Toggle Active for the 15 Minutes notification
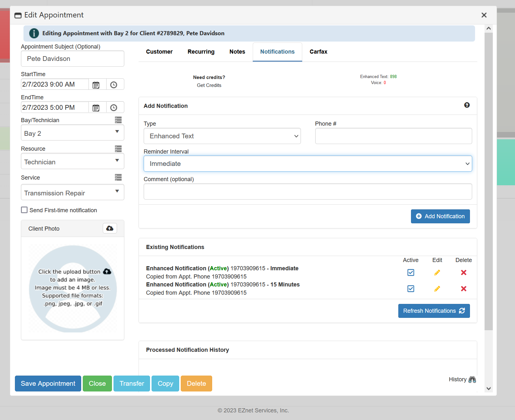Screen dimensions: 515x420 (x=411, y=289)
